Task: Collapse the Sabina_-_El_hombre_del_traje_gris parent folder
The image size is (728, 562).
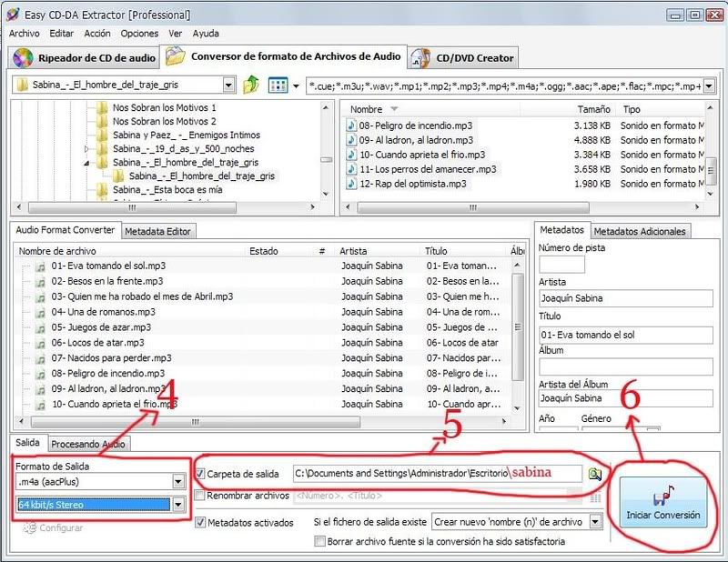Action: [x=86, y=163]
